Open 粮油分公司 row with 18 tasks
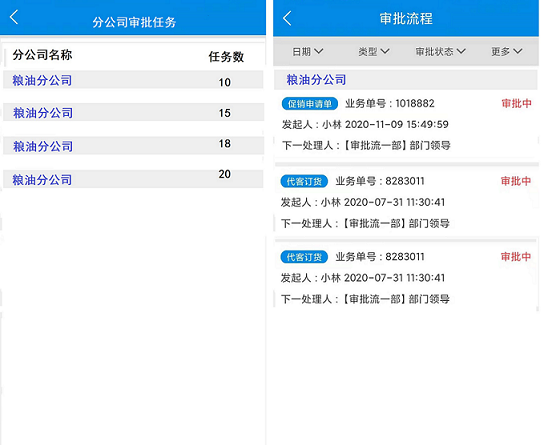This screenshot has width=544, height=445. [133, 146]
